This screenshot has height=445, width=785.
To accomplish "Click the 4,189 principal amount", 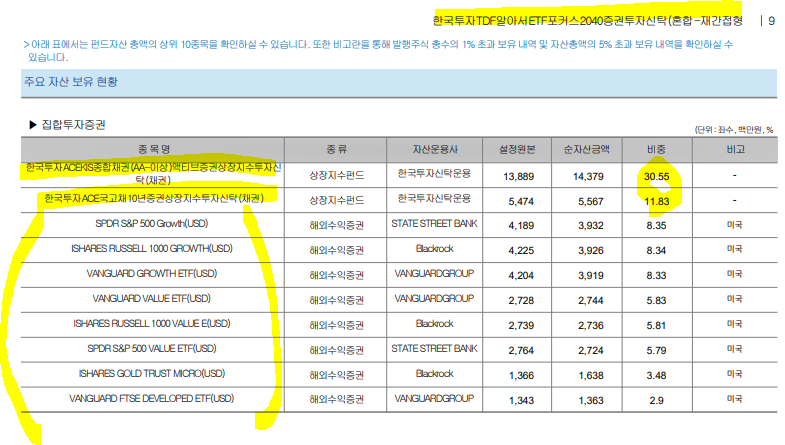I will (x=521, y=225).
